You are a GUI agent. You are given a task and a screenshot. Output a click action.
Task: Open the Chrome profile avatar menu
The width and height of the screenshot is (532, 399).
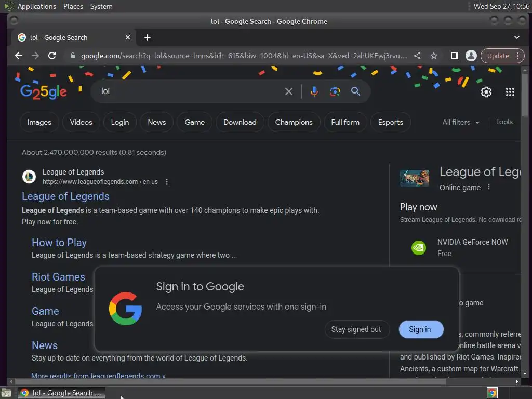pos(471,56)
